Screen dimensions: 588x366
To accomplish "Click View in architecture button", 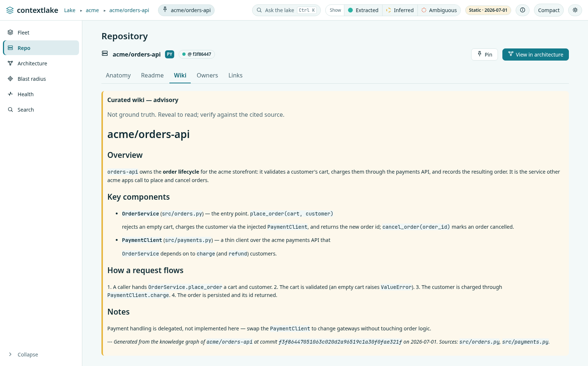I will pyautogui.click(x=535, y=55).
